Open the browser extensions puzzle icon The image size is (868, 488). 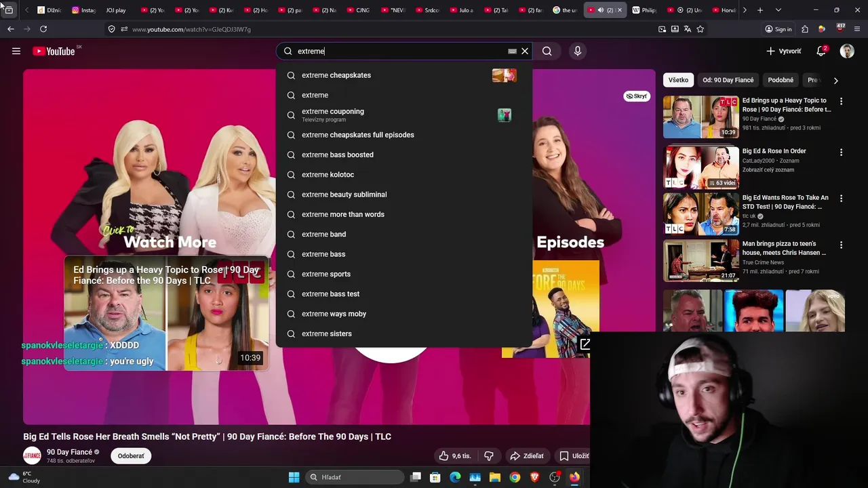coord(805,29)
